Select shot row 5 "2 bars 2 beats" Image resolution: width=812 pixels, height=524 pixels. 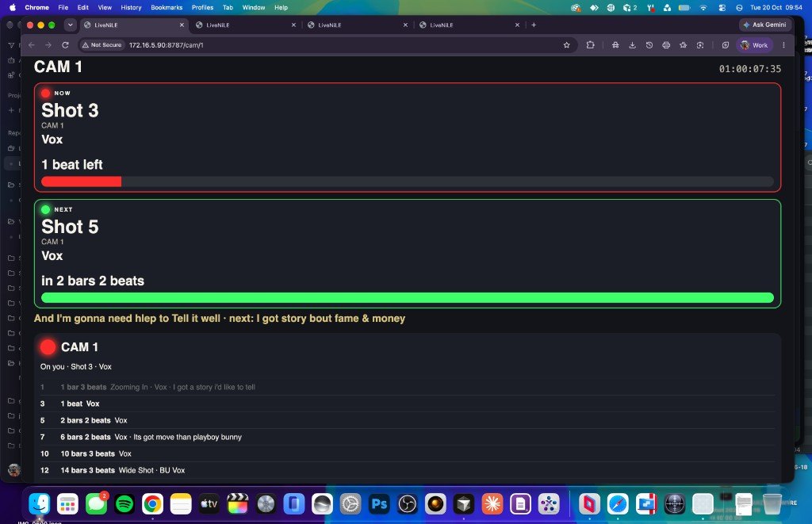[x=408, y=420]
